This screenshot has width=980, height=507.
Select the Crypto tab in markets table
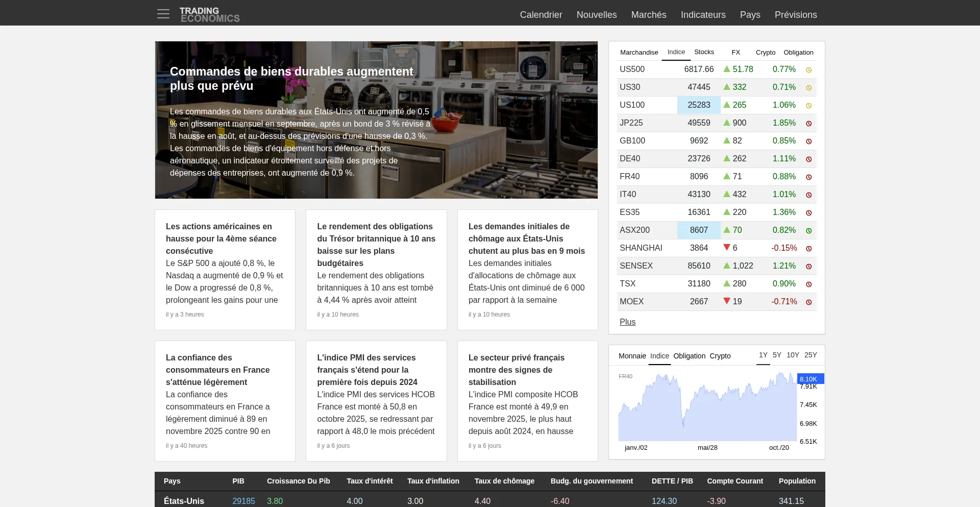(765, 52)
